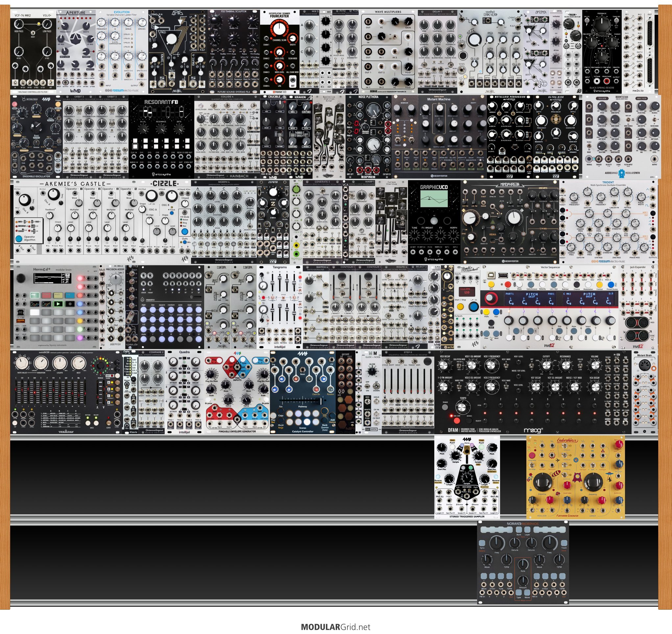The height and width of the screenshot is (634, 672).
Task: Click the large carrier frequency knob on Furthrrrr Generator
Action: click(593, 482)
